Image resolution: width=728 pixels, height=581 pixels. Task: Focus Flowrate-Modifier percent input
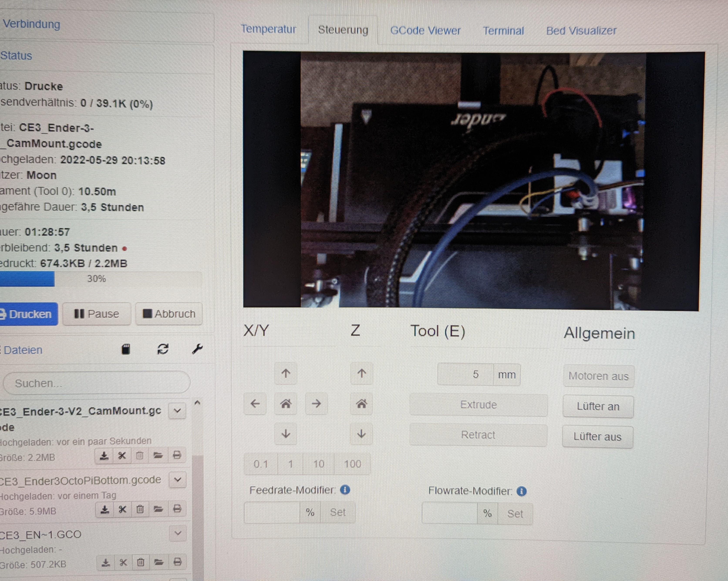(450, 513)
